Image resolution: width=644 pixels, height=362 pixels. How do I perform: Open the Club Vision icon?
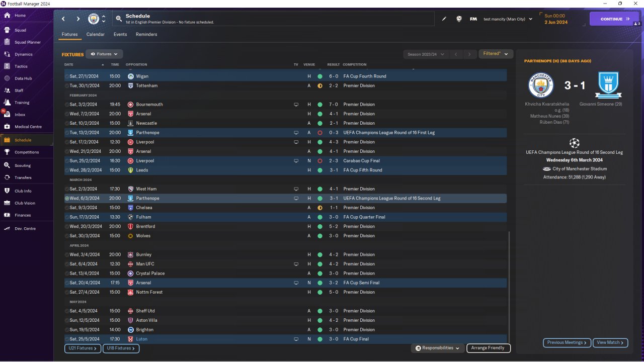click(x=7, y=203)
